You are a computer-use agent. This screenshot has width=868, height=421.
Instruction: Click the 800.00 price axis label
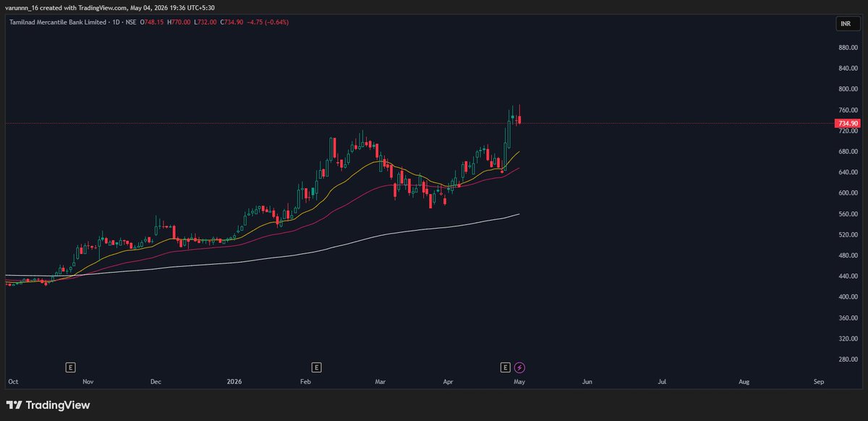pos(848,90)
